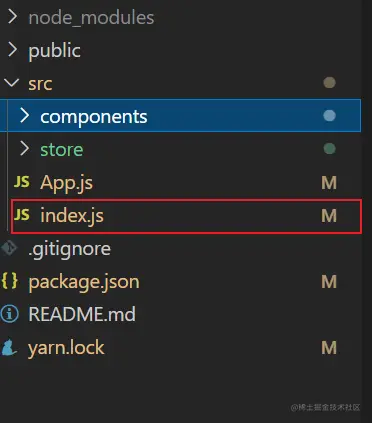The width and height of the screenshot is (372, 423).
Task: Open the README.md file
Action: [82, 314]
